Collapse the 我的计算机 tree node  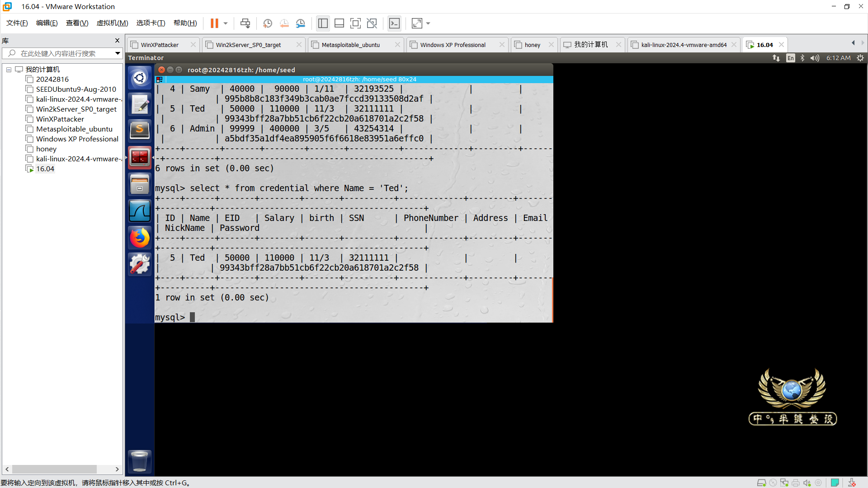point(9,70)
